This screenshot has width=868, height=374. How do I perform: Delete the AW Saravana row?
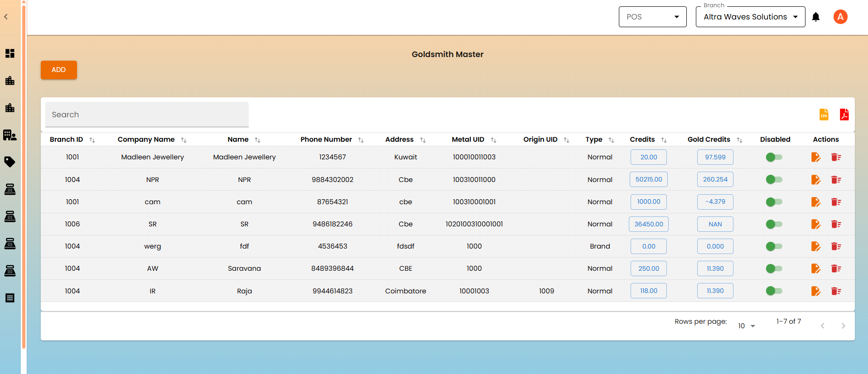point(836,269)
